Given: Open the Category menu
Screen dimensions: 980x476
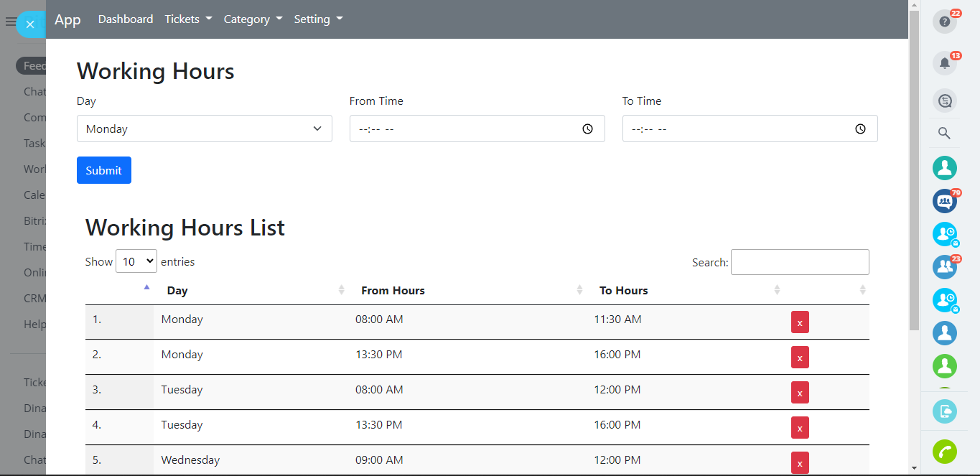Looking at the screenshot, I should coord(253,19).
